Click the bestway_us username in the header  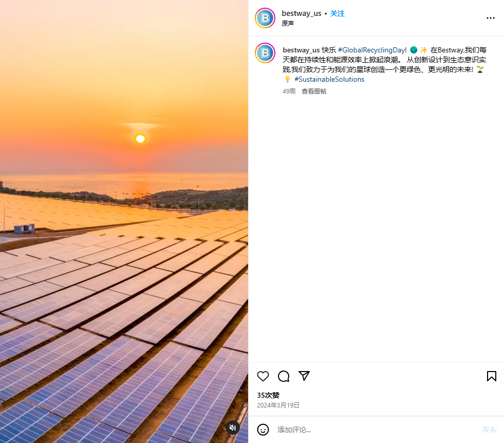pos(302,13)
